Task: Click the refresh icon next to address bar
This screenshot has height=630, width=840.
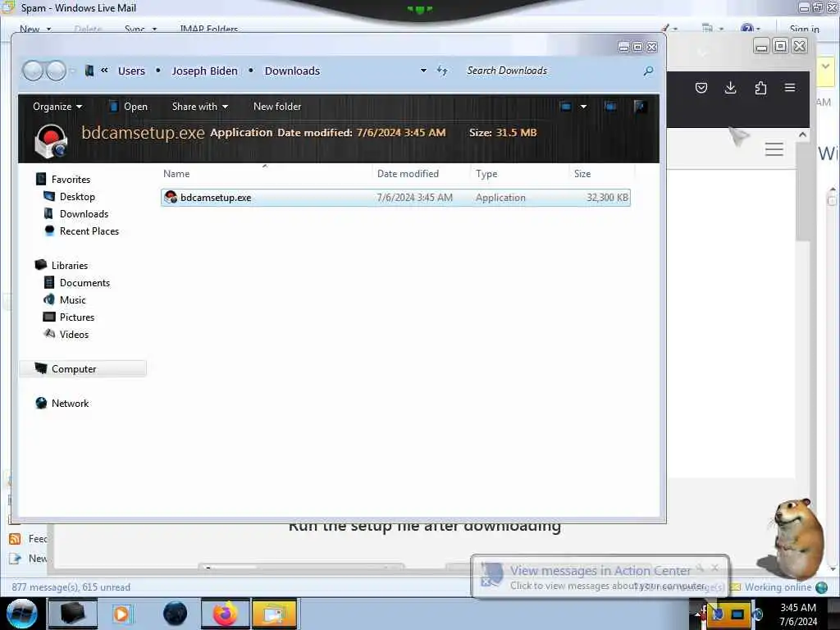Action: pyautogui.click(x=442, y=71)
